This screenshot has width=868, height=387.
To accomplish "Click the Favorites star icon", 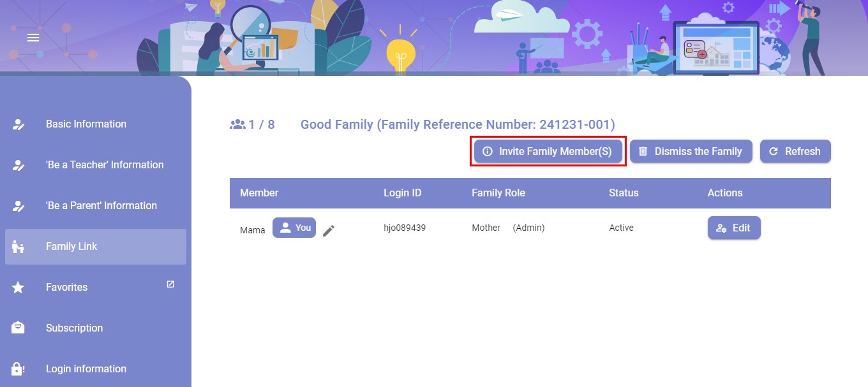I will click(19, 288).
